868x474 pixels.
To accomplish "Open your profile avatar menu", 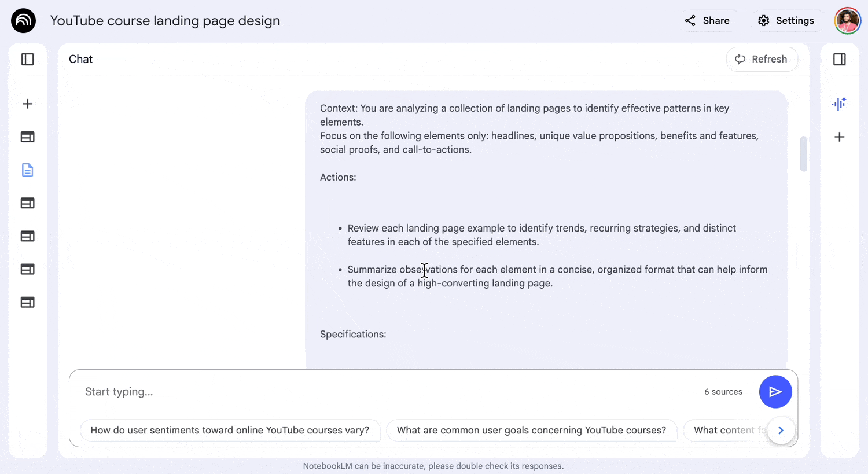I will point(847,20).
